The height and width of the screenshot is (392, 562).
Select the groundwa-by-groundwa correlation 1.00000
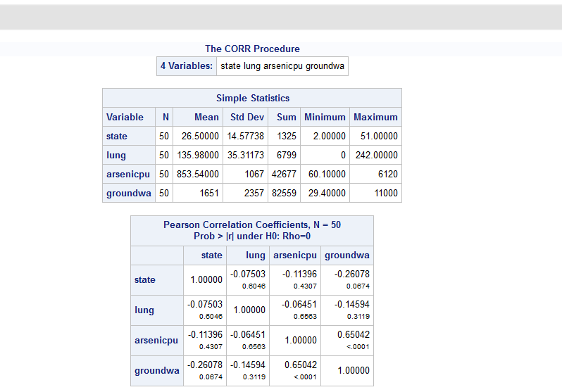click(354, 371)
